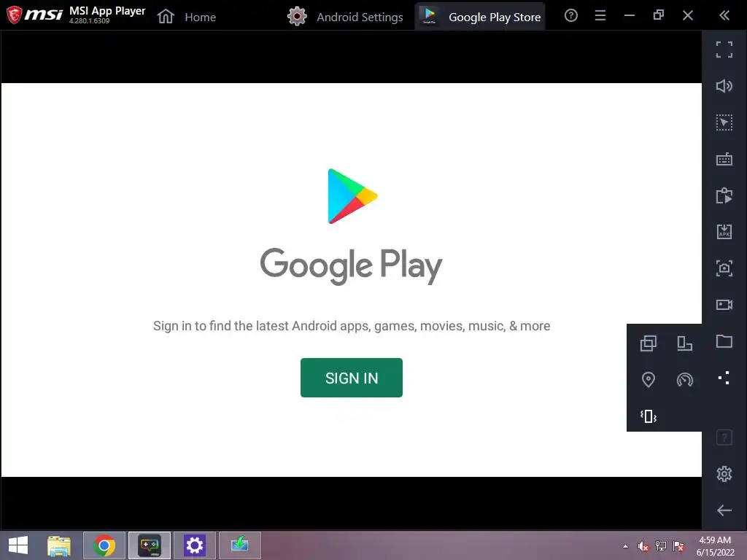
Task: Click the dimmed help icon in sidebar
Action: [724, 437]
